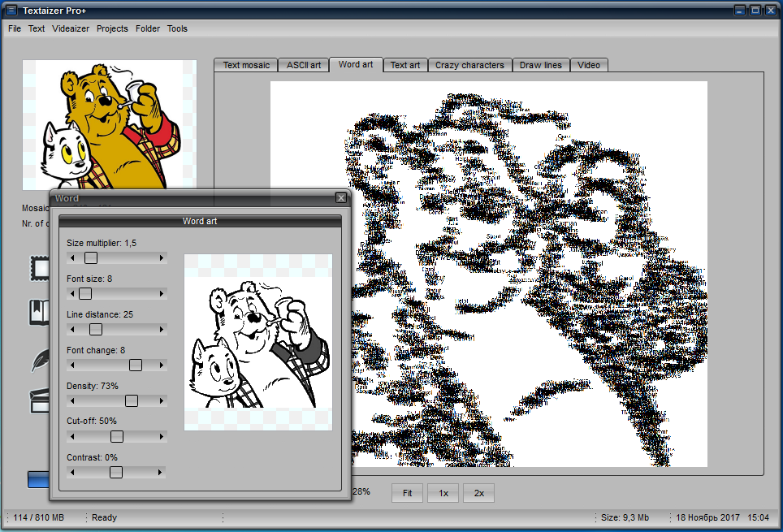This screenshot has height=532, width=783.
Task: Open the File menu
Action: tap(15, 28)
